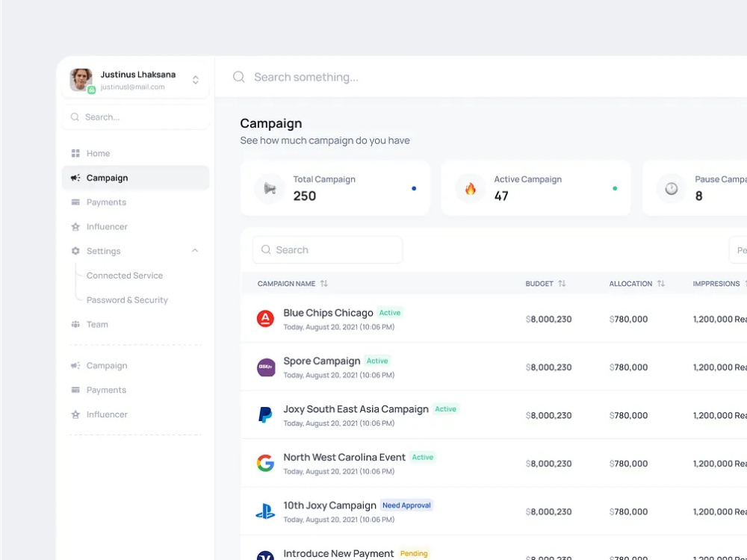Click the Active Campaign flame icon
The image size is (747, 560).
[470, 189]
